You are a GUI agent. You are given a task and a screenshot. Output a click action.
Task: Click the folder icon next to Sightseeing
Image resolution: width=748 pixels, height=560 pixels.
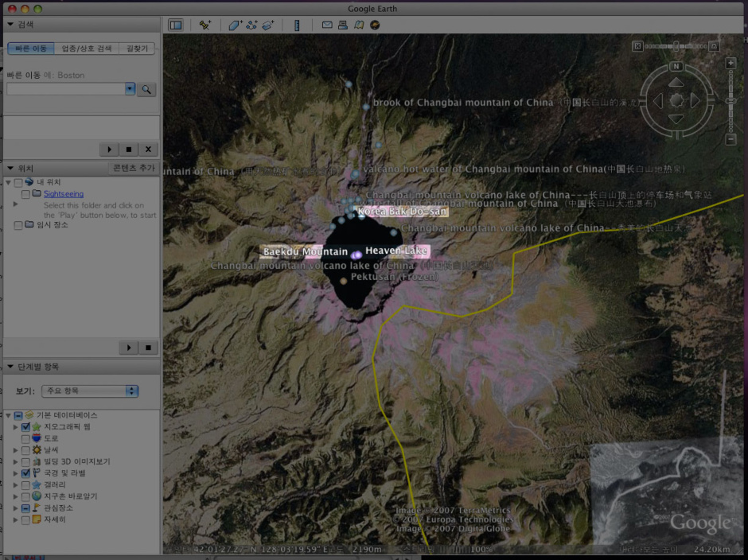click(x=37, y=193)
